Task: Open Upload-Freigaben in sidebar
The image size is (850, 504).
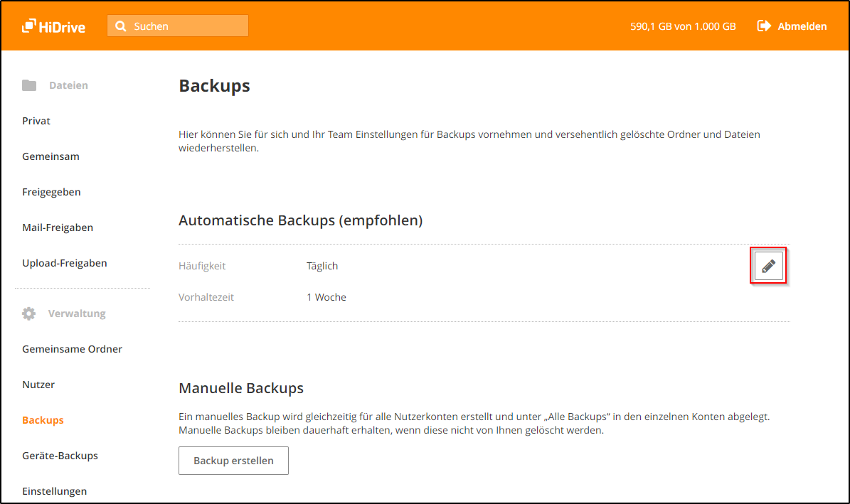Action: click(65, 263)
